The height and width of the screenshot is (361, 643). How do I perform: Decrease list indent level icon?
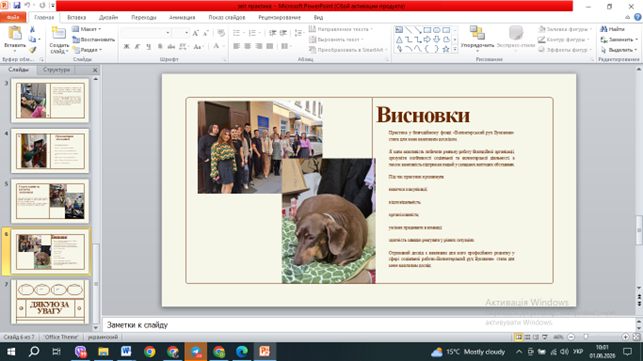(x=273, y=33)
